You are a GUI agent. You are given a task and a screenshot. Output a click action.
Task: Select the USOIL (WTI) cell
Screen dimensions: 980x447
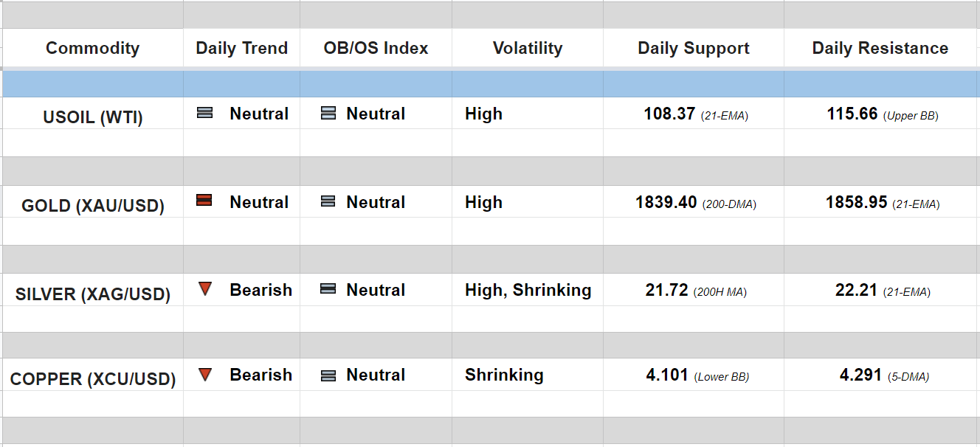point(92,117)
